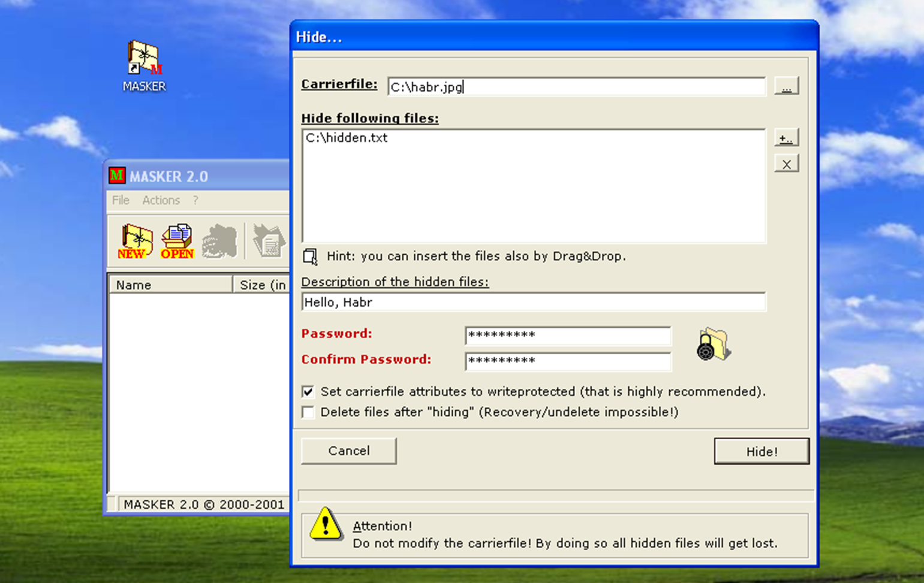Click the Drag&Drop hint text
This screenshot has height=583, width=924.
pyautogui.click(x=476, y=256)
